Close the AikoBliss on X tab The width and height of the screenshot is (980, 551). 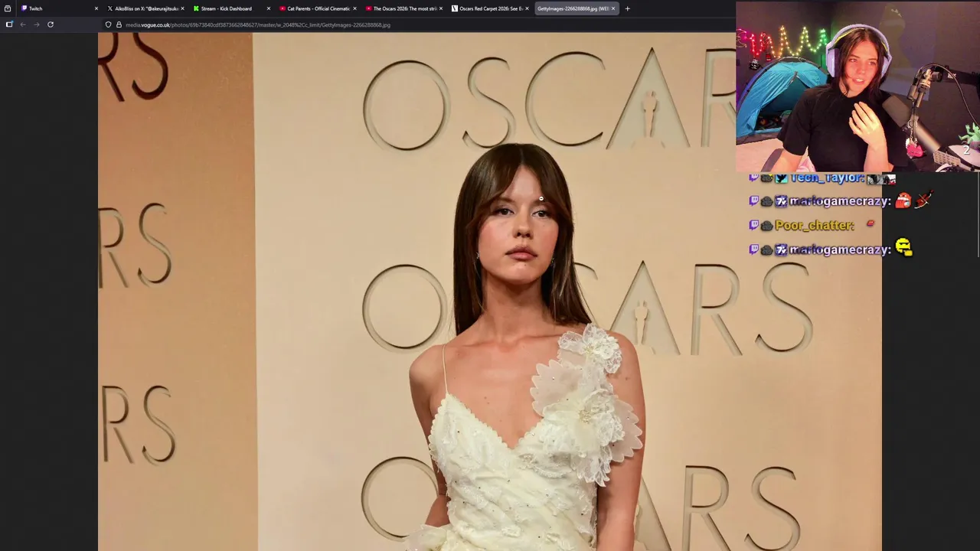pos(182,8)
